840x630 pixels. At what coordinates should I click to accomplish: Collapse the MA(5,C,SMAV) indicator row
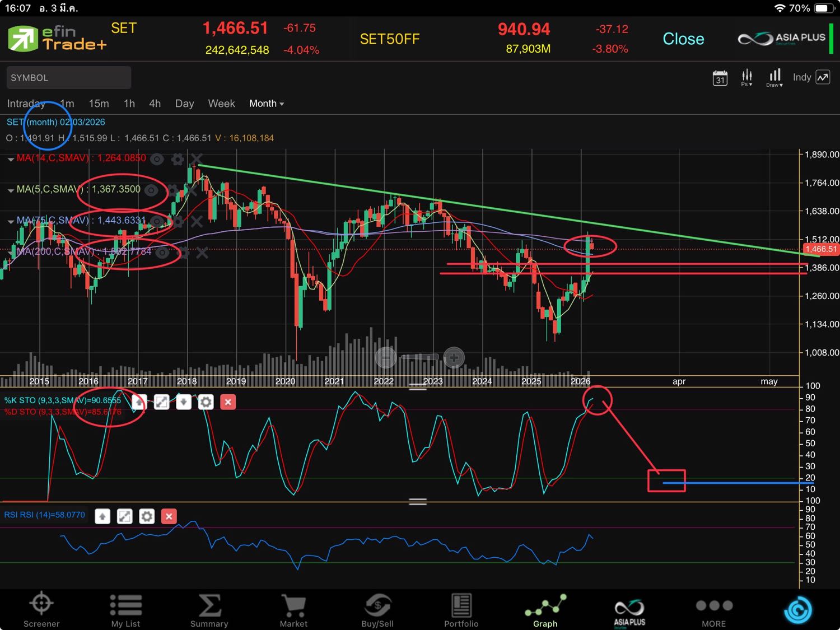click(x=11, y=190)
